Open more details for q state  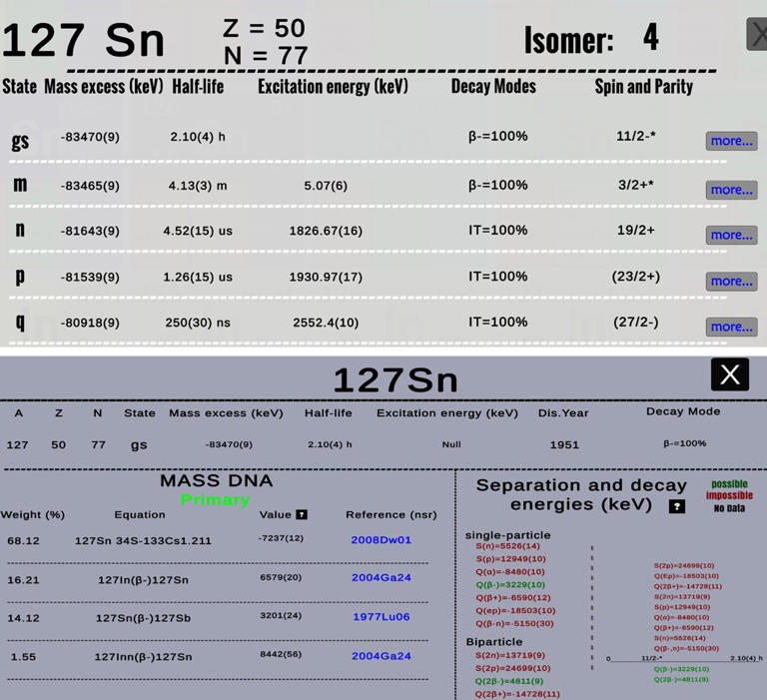[x=731, y=327]
